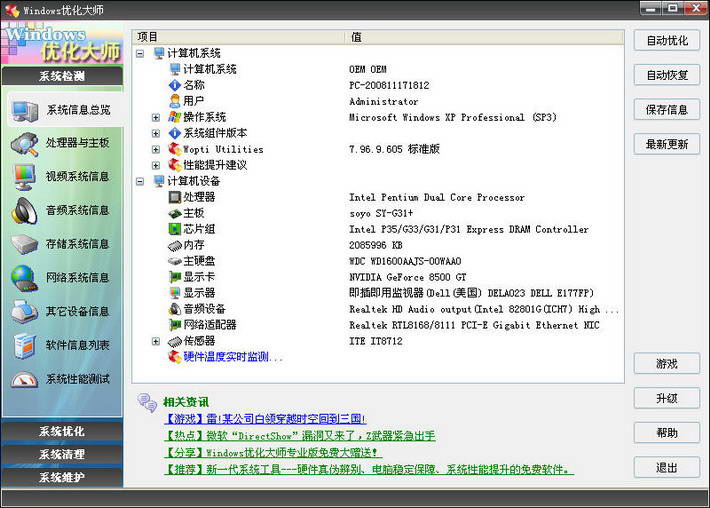This screenshot has width=710, height=508.
Task: Collapse the 计算机系统 root node
Action: [x=140, y=53]
